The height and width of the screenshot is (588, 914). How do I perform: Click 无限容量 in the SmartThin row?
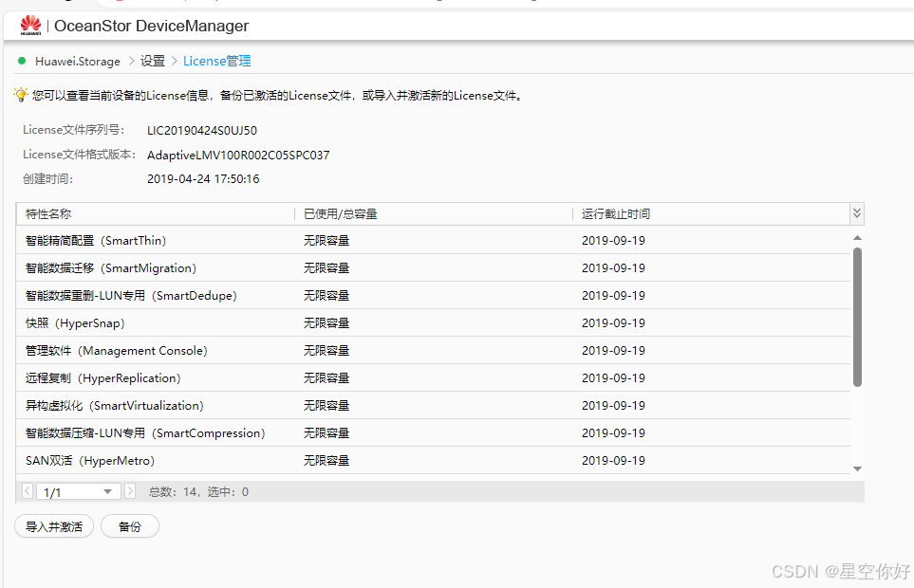326,241
